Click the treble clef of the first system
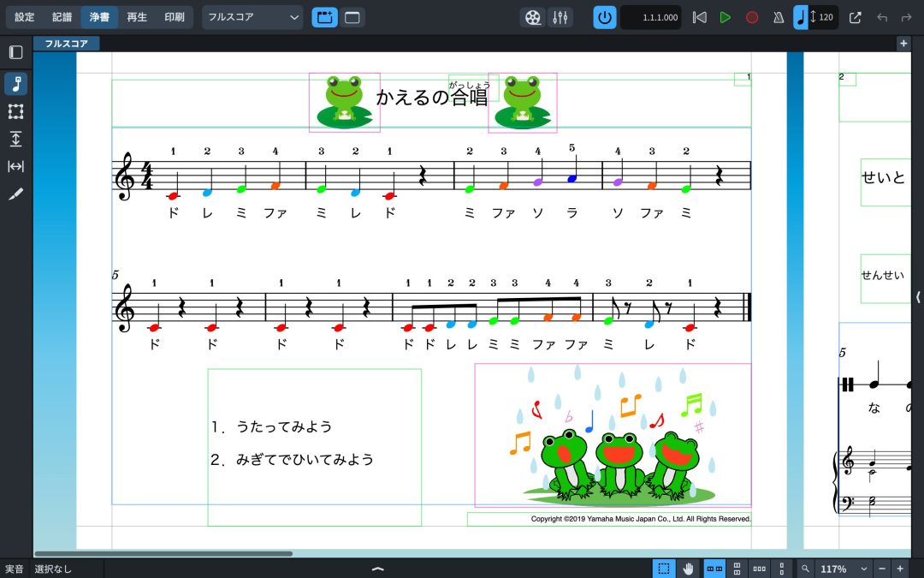The height and width of the screenshot is (578, 924). tap(125, 176)
